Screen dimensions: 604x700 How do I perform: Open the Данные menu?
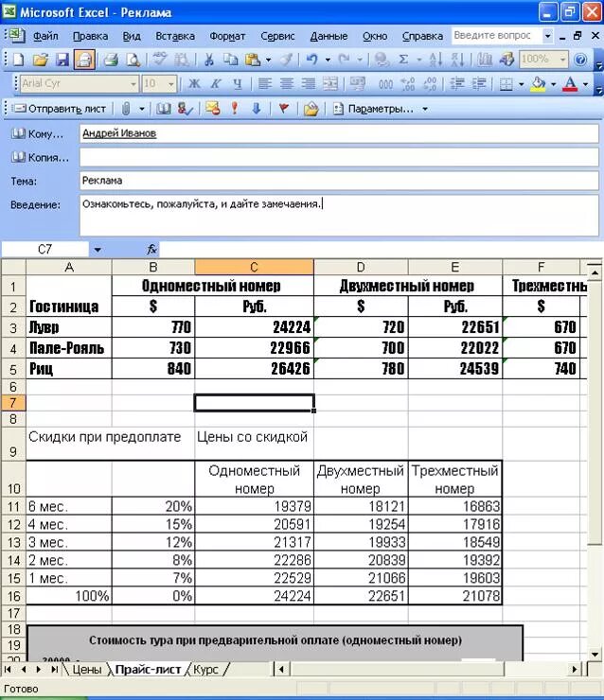[x=329, y=36]
